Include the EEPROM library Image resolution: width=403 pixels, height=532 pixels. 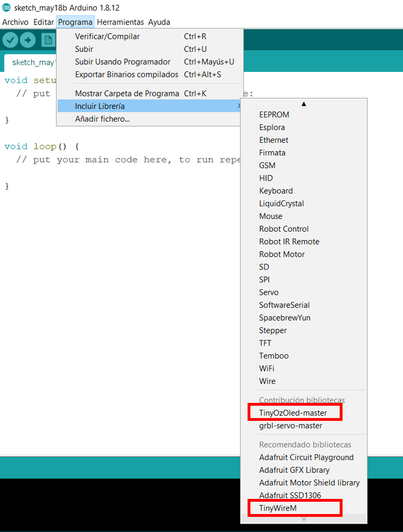(x=304, y=115)
